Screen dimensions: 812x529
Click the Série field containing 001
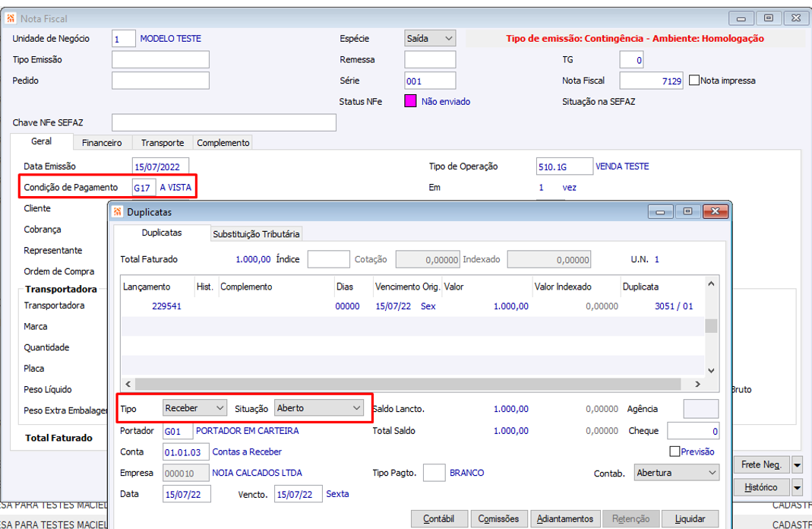430,81
